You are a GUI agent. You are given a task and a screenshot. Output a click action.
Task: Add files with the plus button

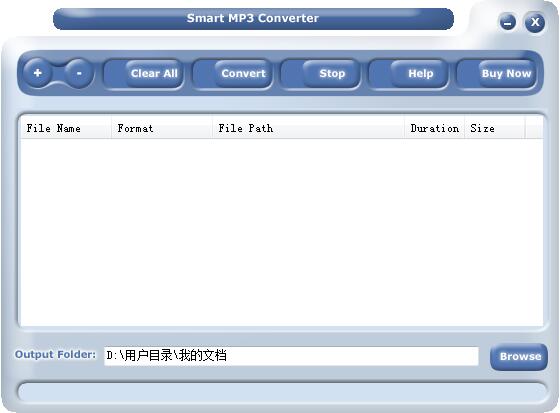pyautogui.click(x=38, y=73)
